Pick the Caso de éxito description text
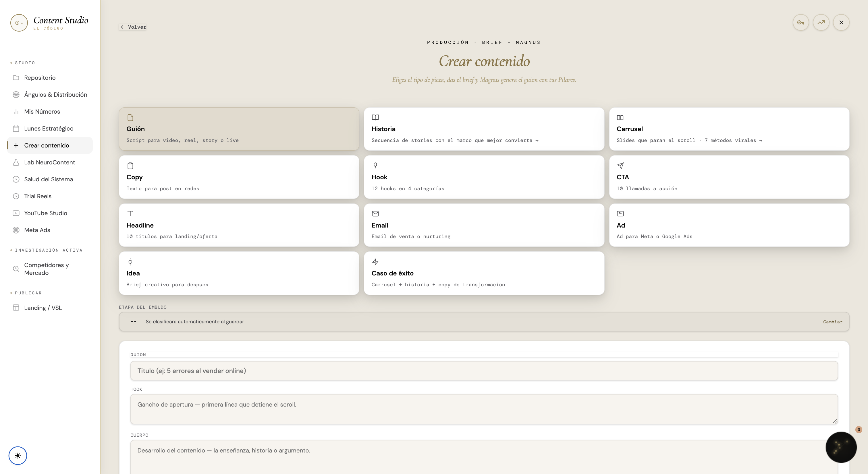Screen dimensions: 868x474 [438, 285]
